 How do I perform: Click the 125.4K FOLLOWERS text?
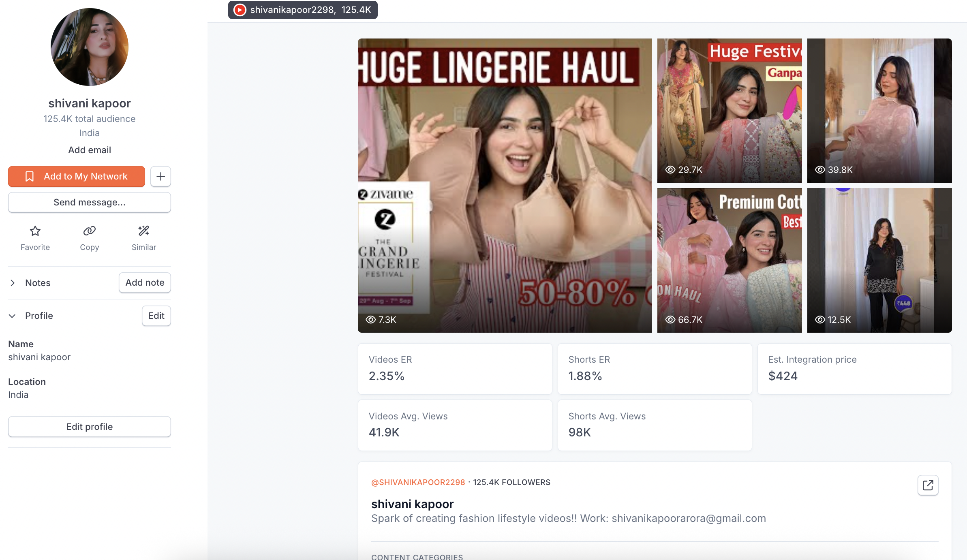[x=512, y=482]
